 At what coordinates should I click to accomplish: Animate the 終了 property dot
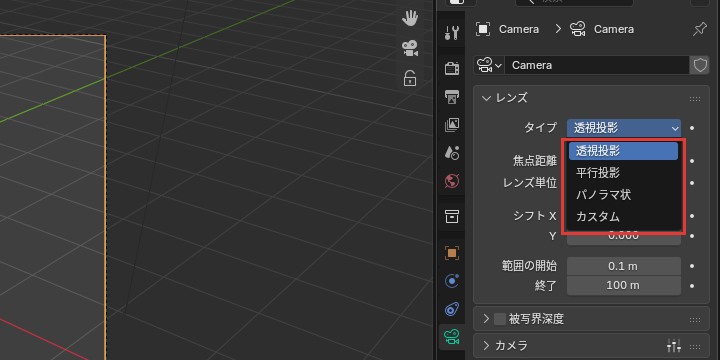coord(692,286)
